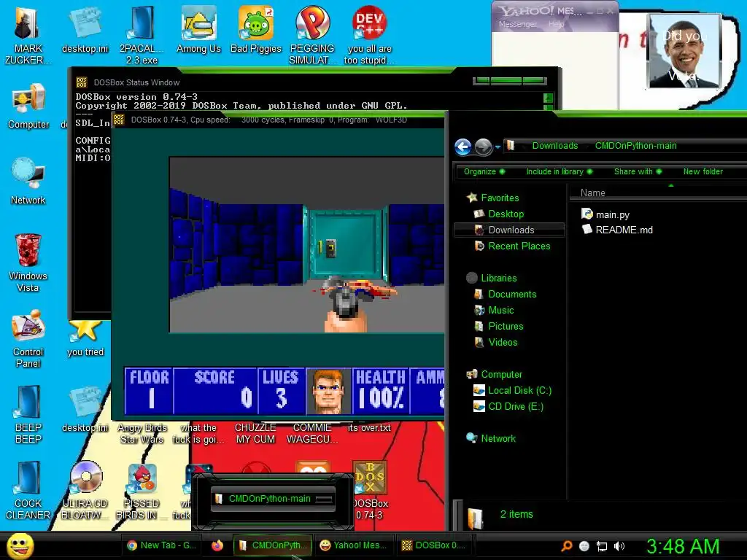Screen dimensions: 747x560
Task: Open the Firefox taskbar icon
Action: 217,545
